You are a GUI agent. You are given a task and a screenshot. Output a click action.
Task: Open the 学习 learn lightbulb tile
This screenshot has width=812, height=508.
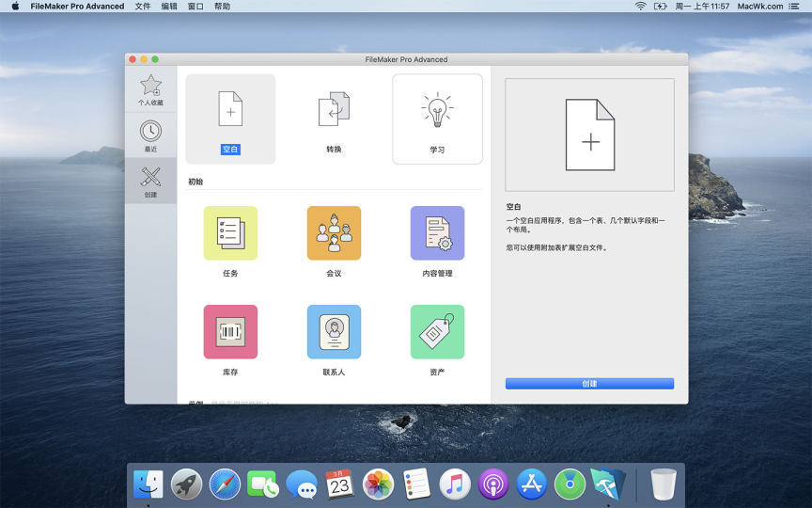pos(437,119)
